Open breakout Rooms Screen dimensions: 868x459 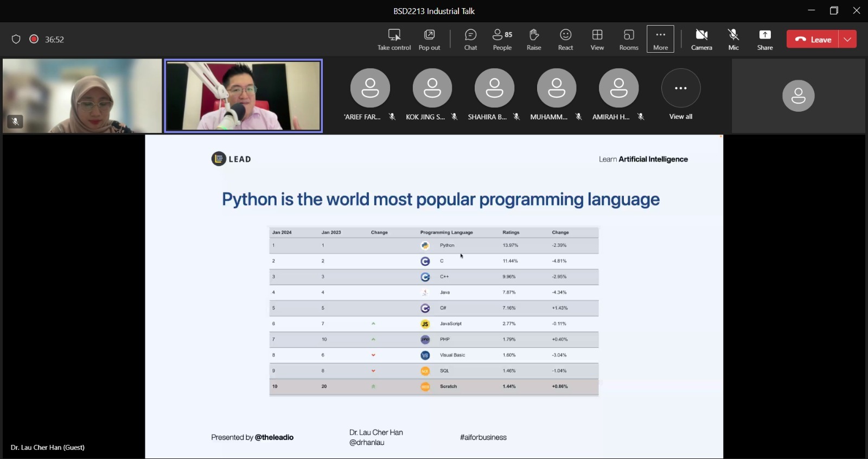[x=629, y=40]
